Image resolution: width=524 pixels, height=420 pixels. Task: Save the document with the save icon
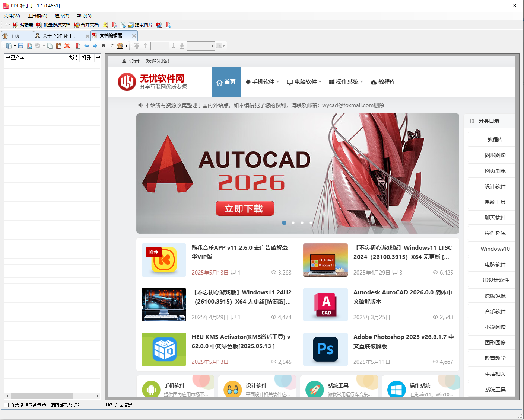(21, 45)
